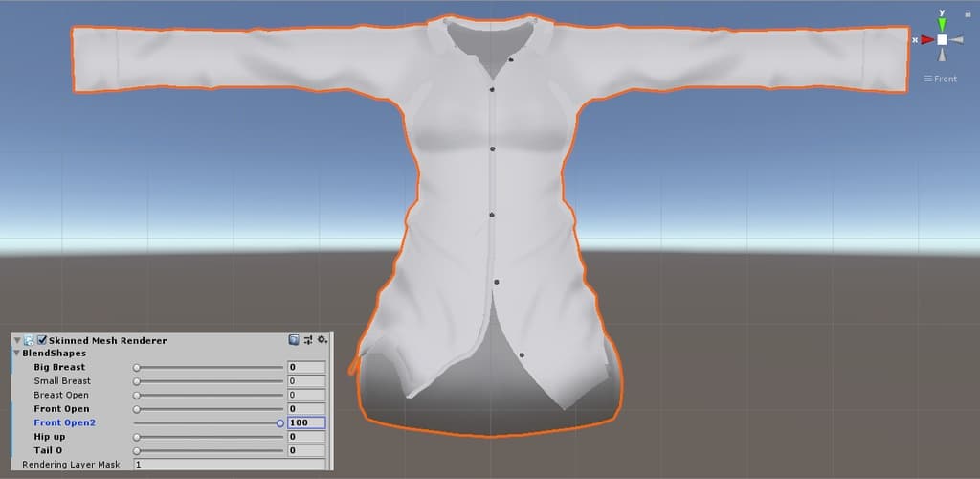Click the center cube of the scene gizmo
The image size is (980, 479).
pyautogui.click(x=942, y=40)
